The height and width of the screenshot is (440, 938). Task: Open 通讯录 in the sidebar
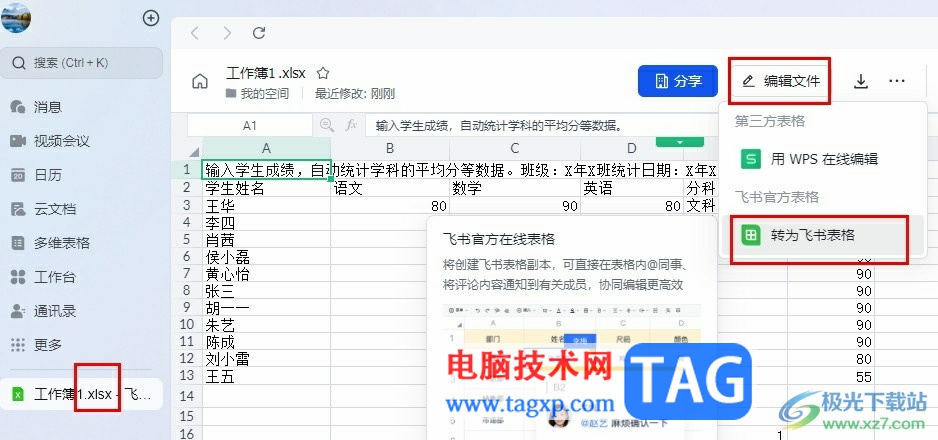click(43, 311)
